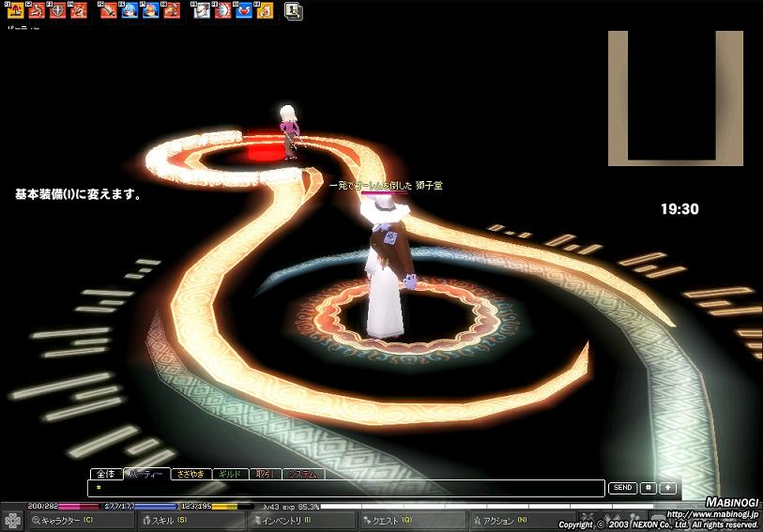Screen dimensions: 763x532
Task: Switch to the ギルド chat tab
Action: coord(230,474)
